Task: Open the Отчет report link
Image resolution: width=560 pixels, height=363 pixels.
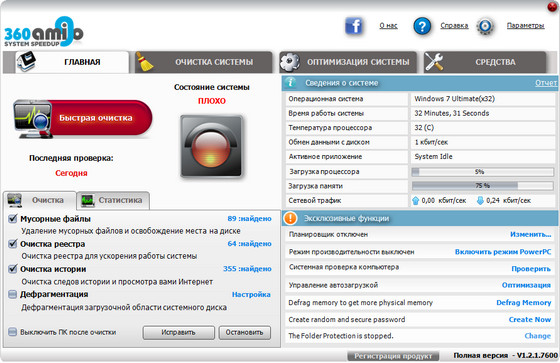Action: [x=546, y=83]
